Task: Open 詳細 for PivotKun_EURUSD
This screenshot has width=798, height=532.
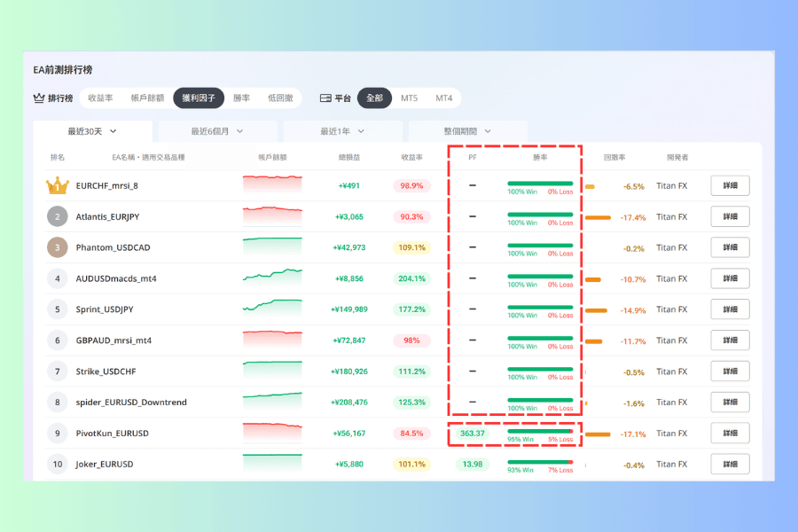Action: (731, 434)
